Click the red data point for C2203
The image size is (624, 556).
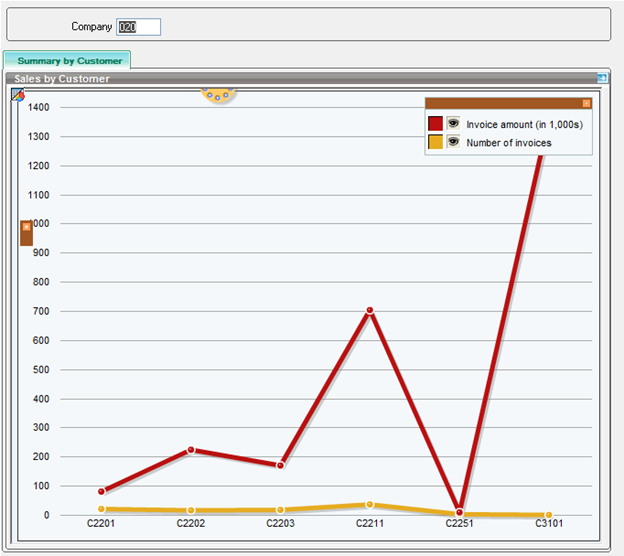(x=280, y=465)
